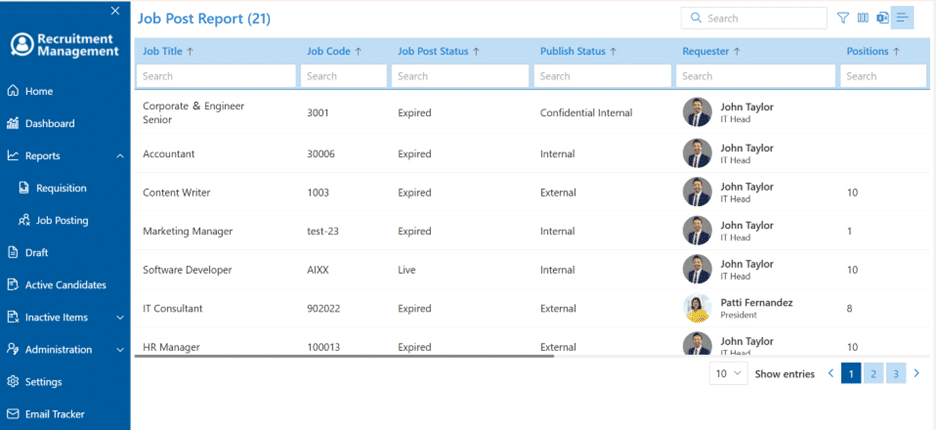Expand the Inactive Items section

(x=120, y=318)
